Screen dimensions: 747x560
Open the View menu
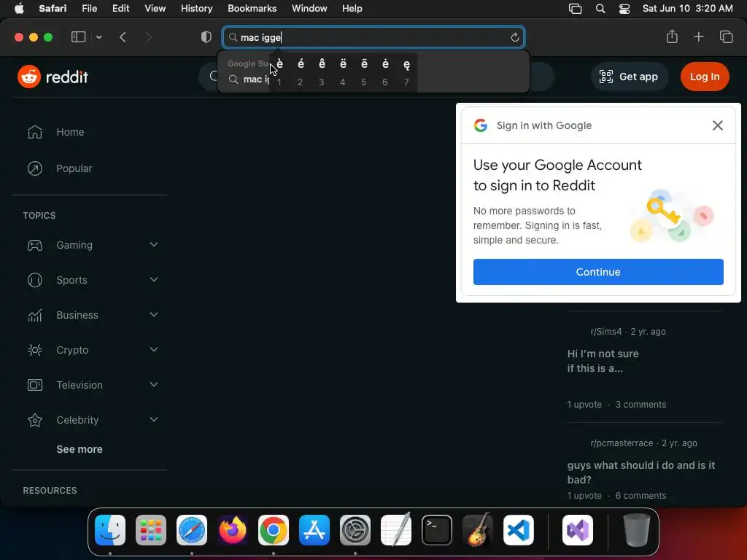coord(155,8)
